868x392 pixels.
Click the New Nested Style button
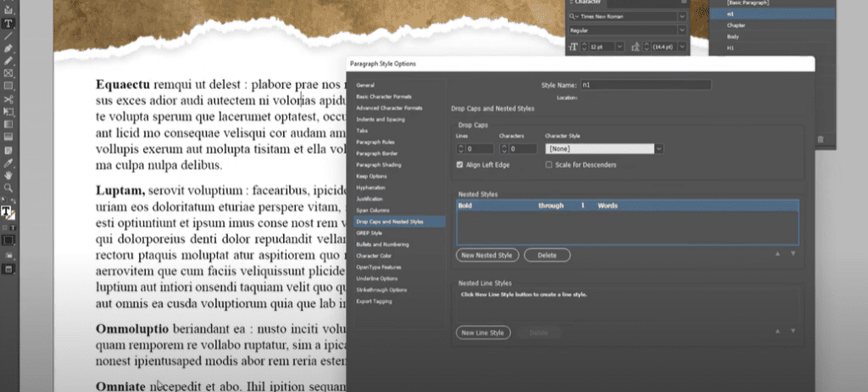click(x=487, y=255)
